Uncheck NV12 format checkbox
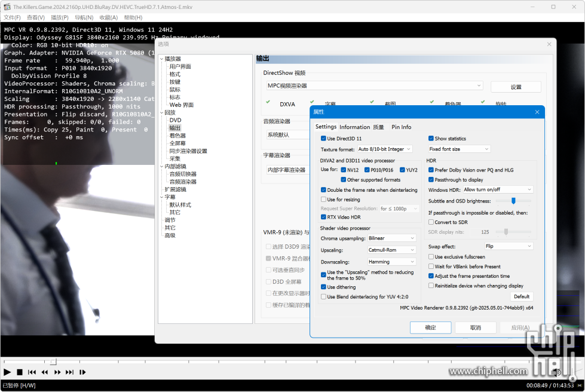 [x=343, y=170]
